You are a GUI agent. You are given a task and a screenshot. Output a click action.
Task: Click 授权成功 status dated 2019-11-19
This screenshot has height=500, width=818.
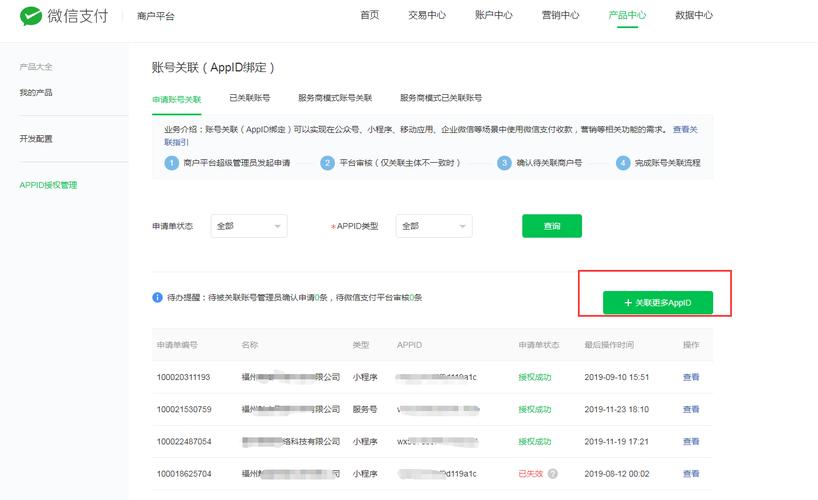[535, 442]
